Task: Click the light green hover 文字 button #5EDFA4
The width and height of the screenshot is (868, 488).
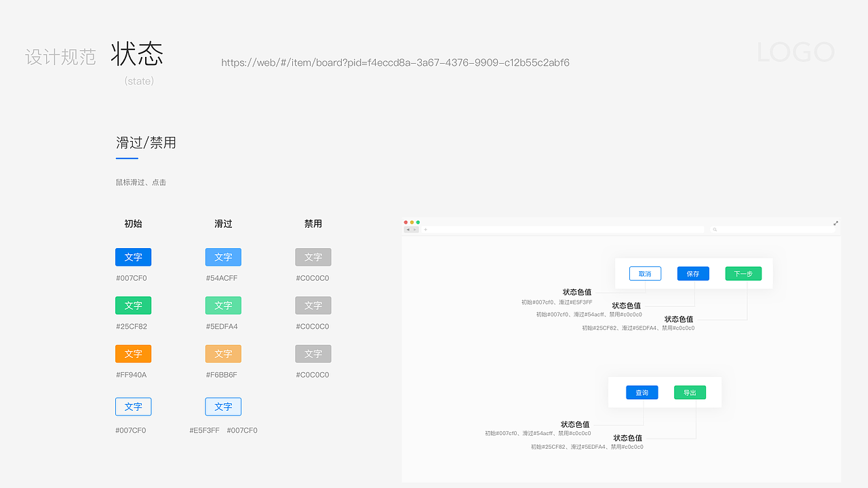Action: click(x=223, y=305)
